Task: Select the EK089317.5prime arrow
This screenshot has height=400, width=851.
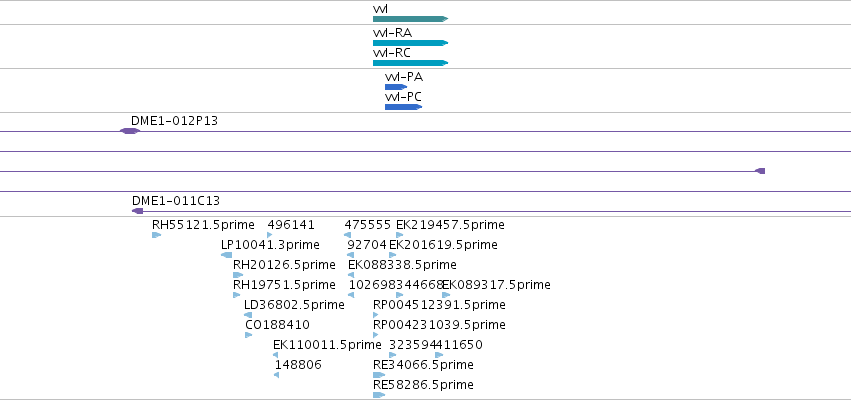Action: click(446, 295)
